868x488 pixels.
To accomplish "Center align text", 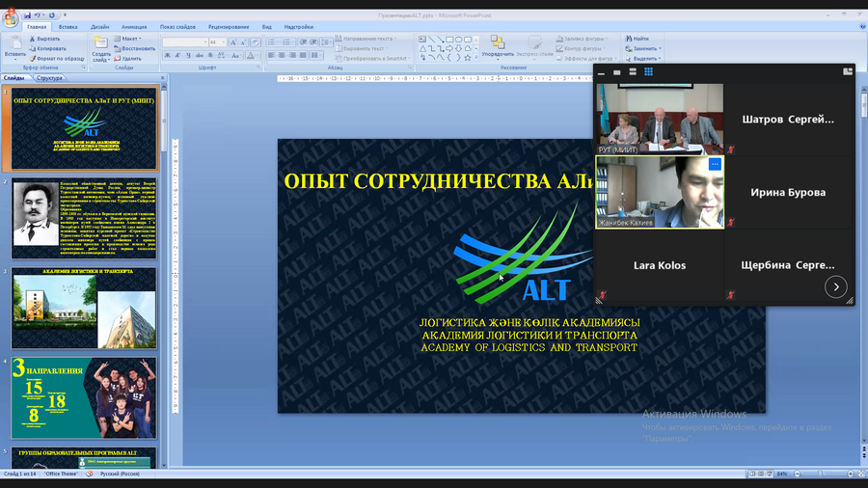I will click(x=282, y=55).
